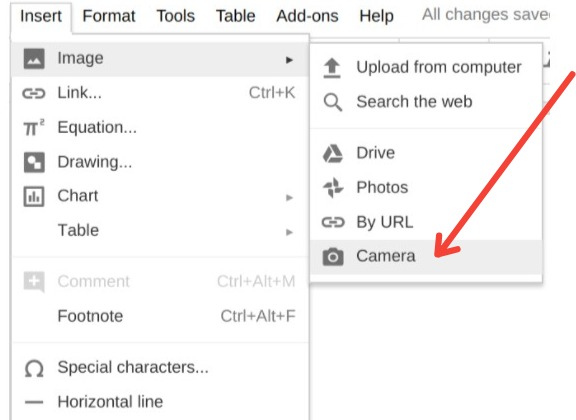Expand the Chart submenu arrow
The image size is (576, 420).
coord(289,198)
